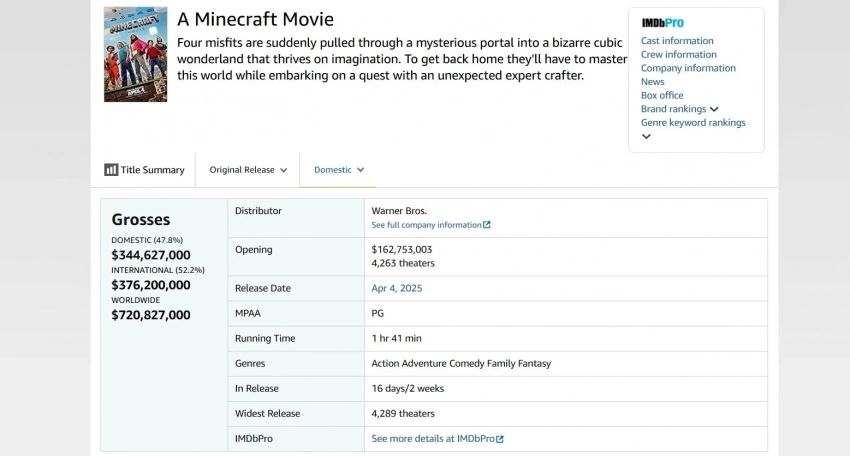The image size is (850, 456).
Task: Click external-link icon after See more details at IMDbPro
Action: [x=500, y=439]
